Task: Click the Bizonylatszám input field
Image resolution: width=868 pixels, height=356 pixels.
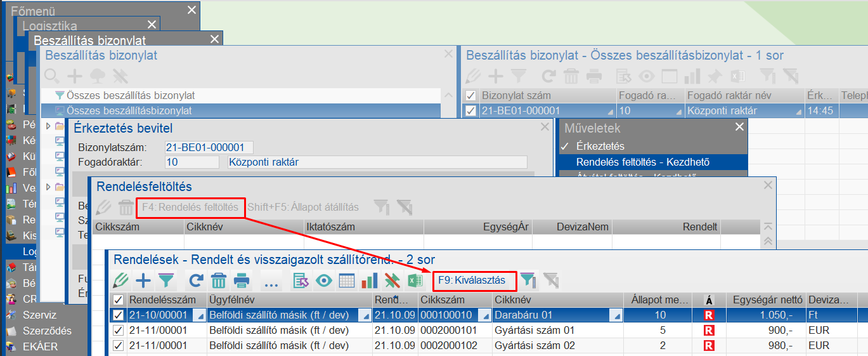Action: click(x=209, y=147)
